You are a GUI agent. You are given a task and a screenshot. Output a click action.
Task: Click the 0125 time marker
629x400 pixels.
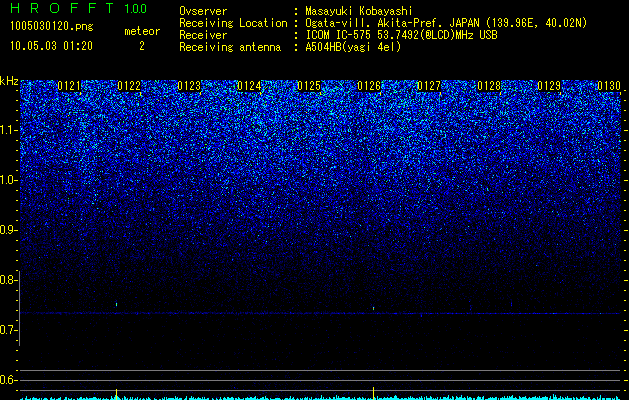click(309, 86)
